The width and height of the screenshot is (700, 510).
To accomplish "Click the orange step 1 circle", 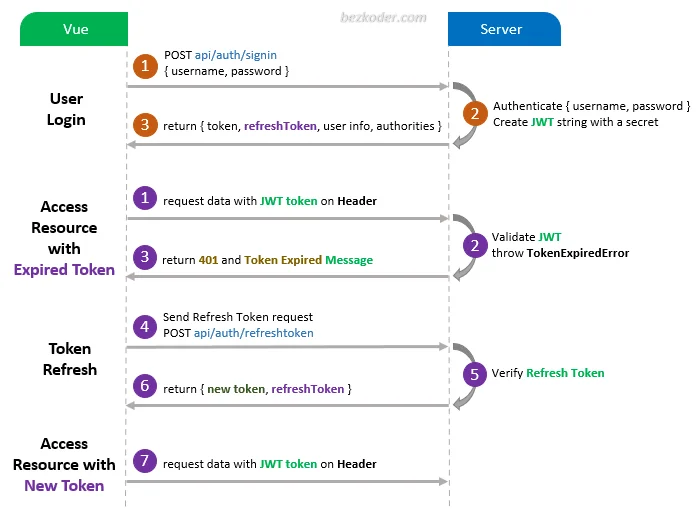I will pyautogui.click(x=146, y=65).
